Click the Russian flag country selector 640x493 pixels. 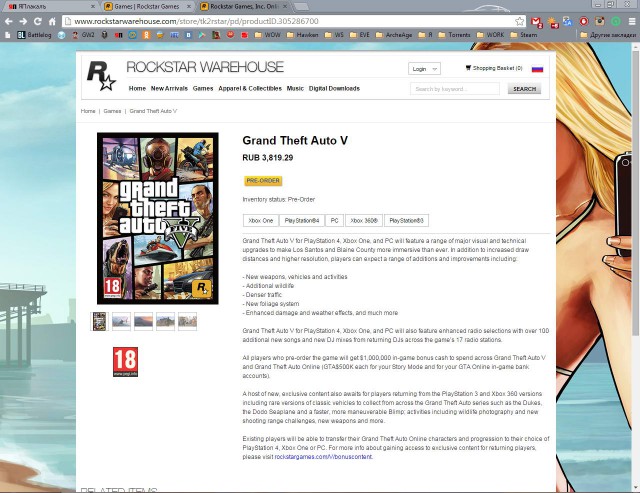click(537, 69)
